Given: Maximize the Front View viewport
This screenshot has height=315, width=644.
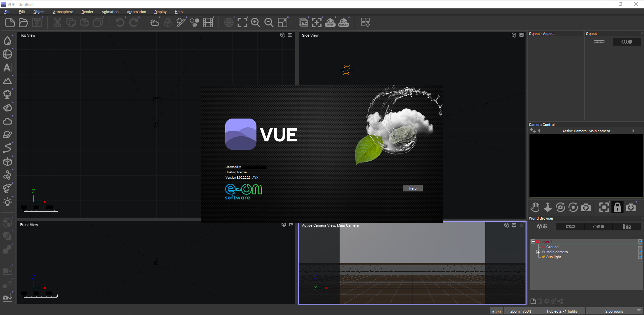Looking at the screenshot, I should point(291,225).
